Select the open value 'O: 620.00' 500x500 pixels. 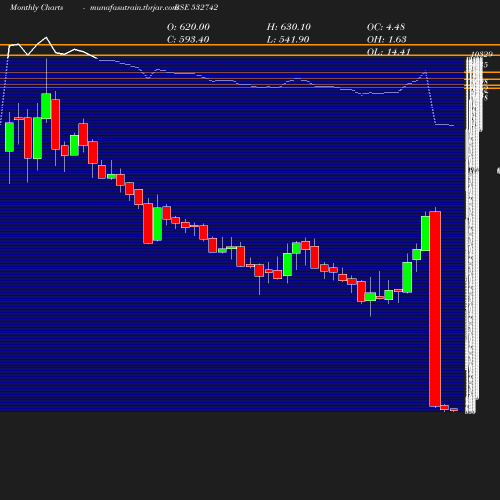[188, 27]
